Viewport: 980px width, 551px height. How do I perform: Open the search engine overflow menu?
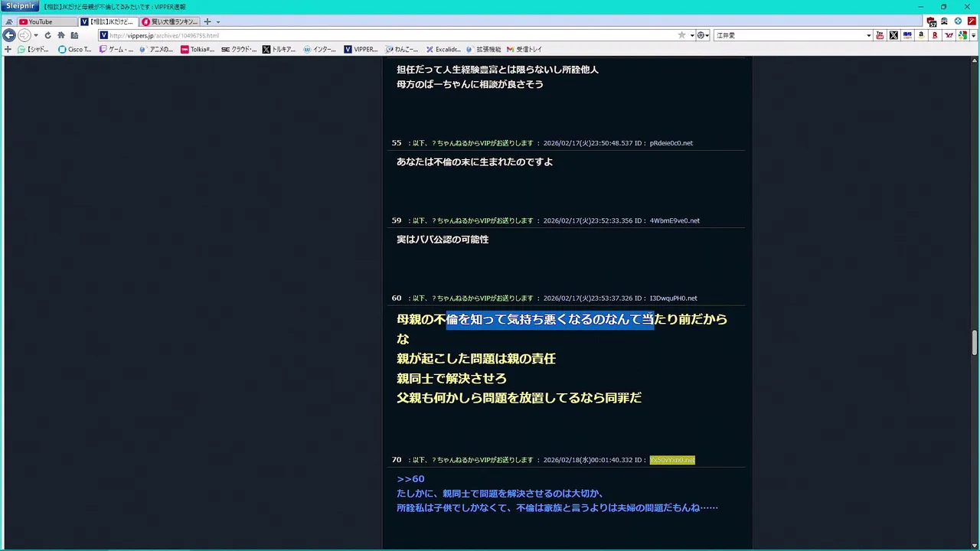point(974,35)
